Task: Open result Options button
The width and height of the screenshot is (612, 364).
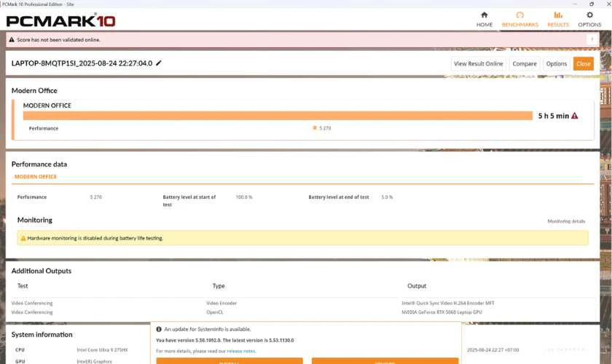Action: (x=556, y=63)
